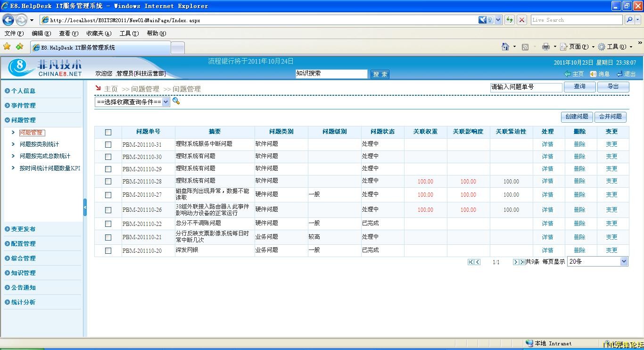Image resolution: width=644 pixels, height=350 pixels.
Task: Click the 创建问题 button
Action: pyautogui.click(x=577, y=117)
